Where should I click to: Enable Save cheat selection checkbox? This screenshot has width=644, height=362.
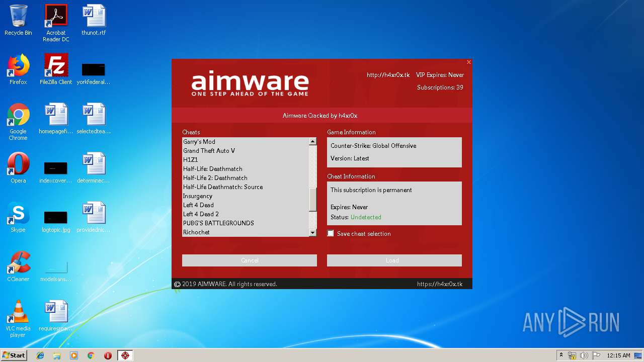click(x=331, y=233)
